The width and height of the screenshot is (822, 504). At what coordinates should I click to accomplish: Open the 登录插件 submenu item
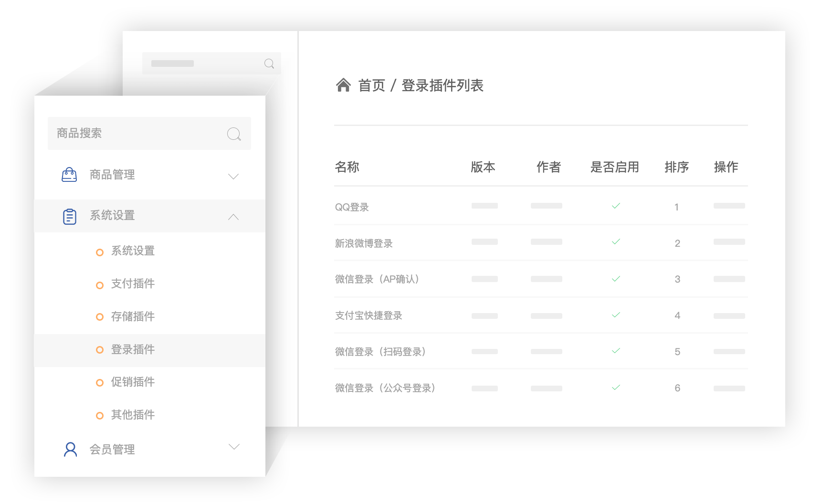(133, 349)
